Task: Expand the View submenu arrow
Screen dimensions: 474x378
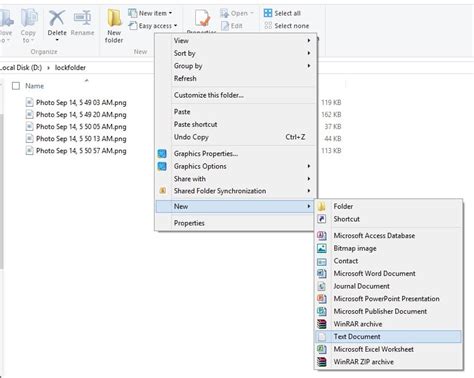Action: pyautogui.click(x=309, y=40)
